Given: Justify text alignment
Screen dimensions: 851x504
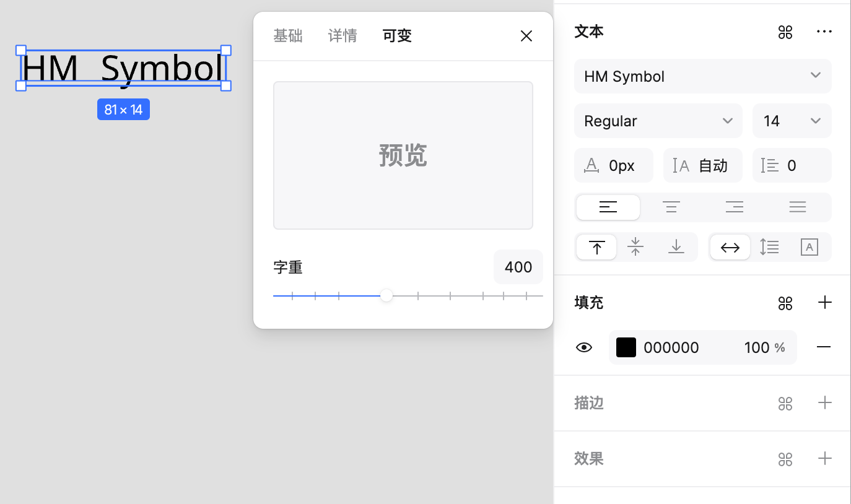Looking at the screenshot, I should click(x=798, y=207).
